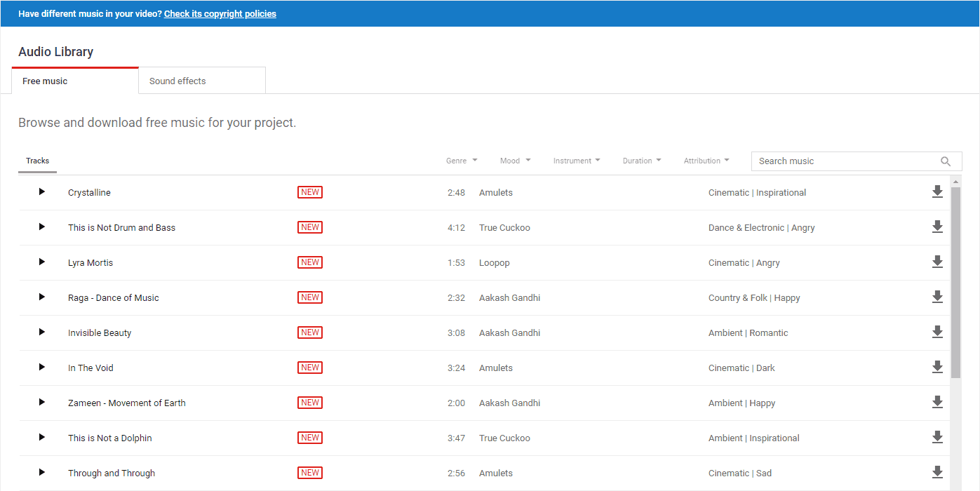Screen dimensions: 980x491
Task: Click the track list vertical scrollbar
Action: click(955, 281)
